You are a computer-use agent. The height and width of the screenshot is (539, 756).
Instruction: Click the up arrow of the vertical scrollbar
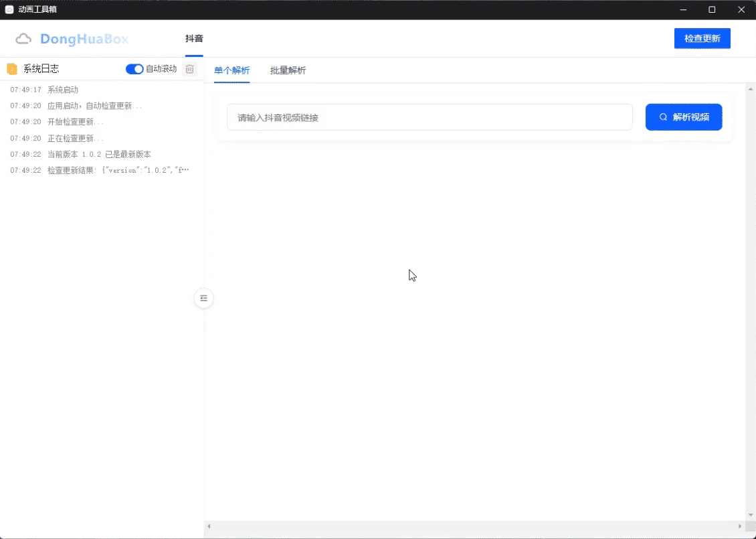tap(751, 88)
